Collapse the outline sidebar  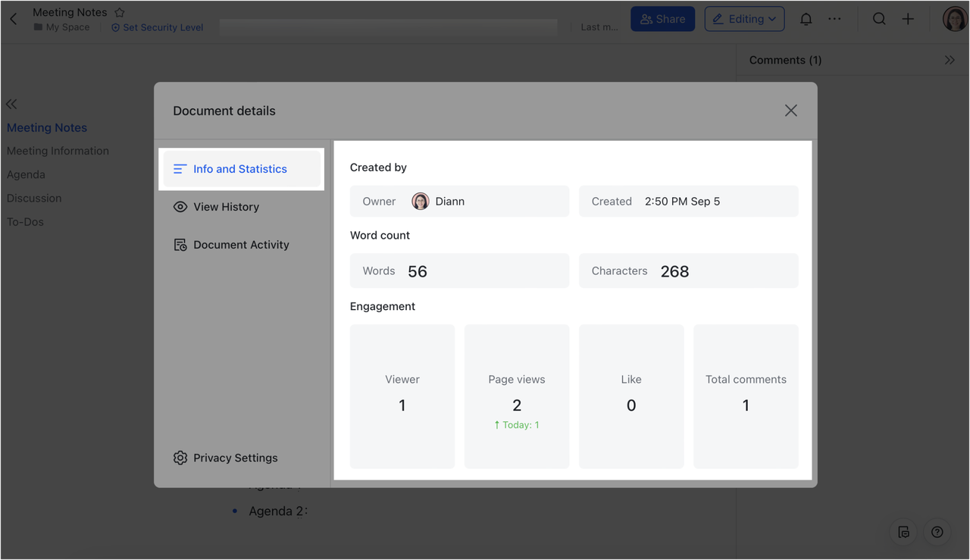point(11,104)
